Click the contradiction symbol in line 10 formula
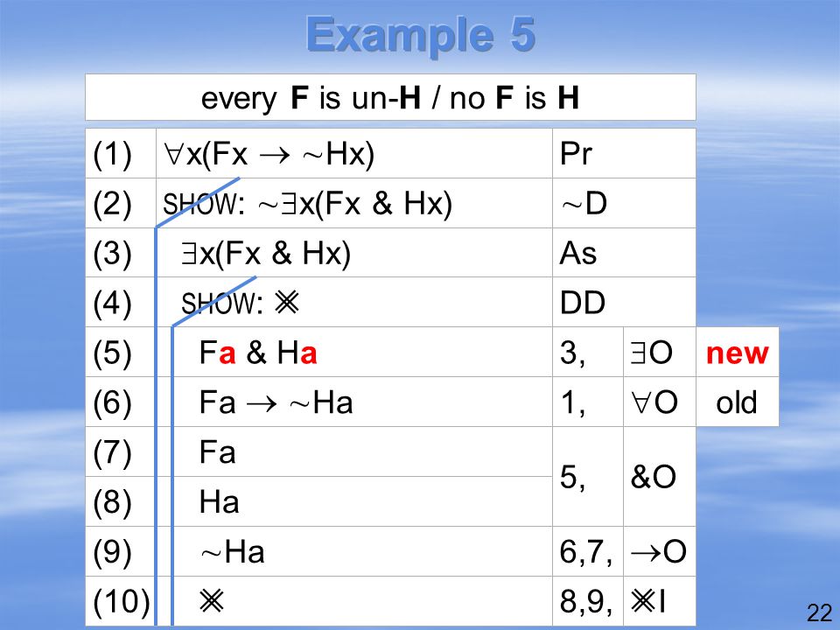Screen dimensions: 840x630 [212, 601]
